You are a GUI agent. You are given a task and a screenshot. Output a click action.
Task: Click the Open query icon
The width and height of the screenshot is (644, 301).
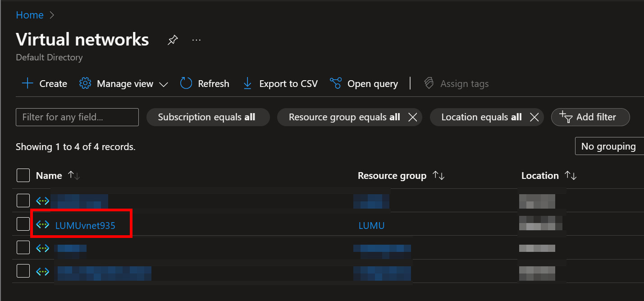335,83
